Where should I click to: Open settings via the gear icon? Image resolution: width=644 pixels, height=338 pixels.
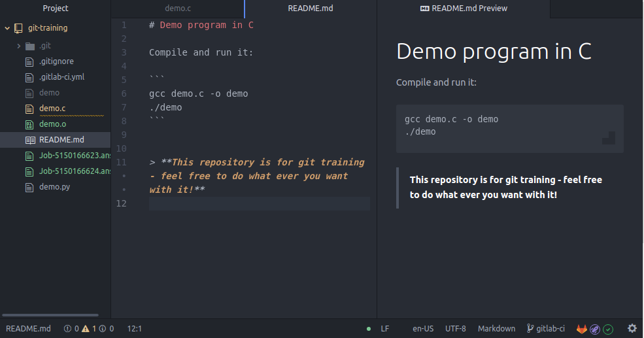pyautogui.click(x=632, y=329)
